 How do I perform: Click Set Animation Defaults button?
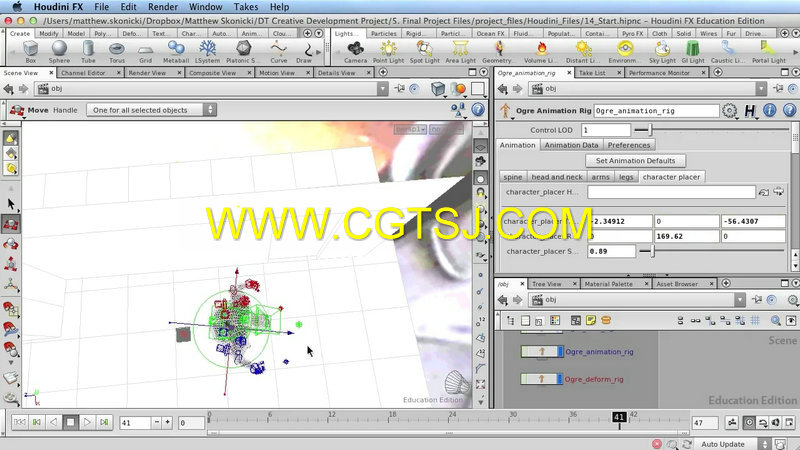(635, 161)
